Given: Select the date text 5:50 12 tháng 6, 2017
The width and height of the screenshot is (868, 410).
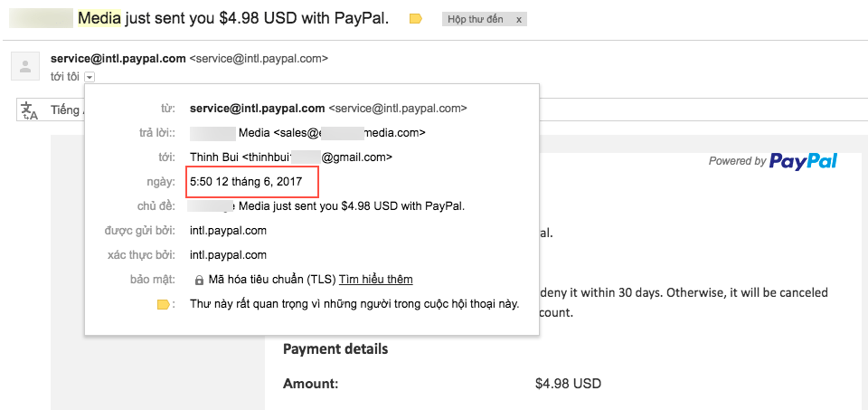Looking at the screenshot, I should tap(246, 181).
